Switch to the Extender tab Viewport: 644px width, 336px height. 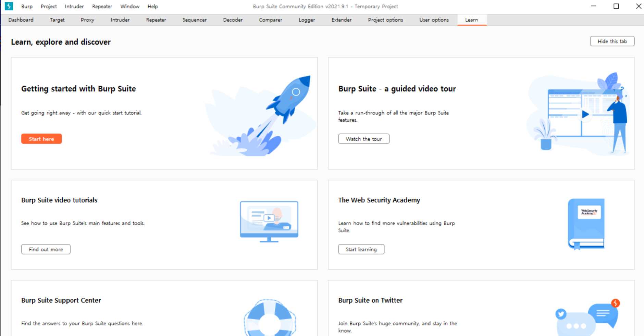coord(342,20)
